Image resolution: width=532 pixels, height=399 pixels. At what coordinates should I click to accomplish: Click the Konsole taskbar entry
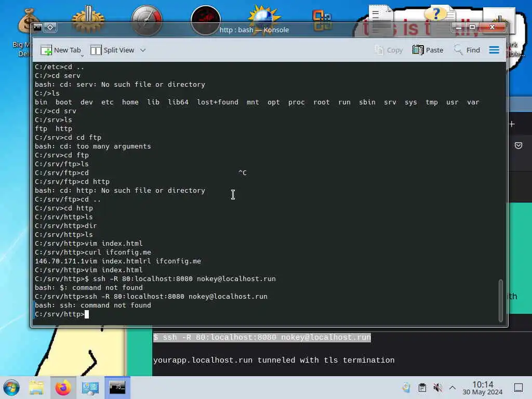117,388
